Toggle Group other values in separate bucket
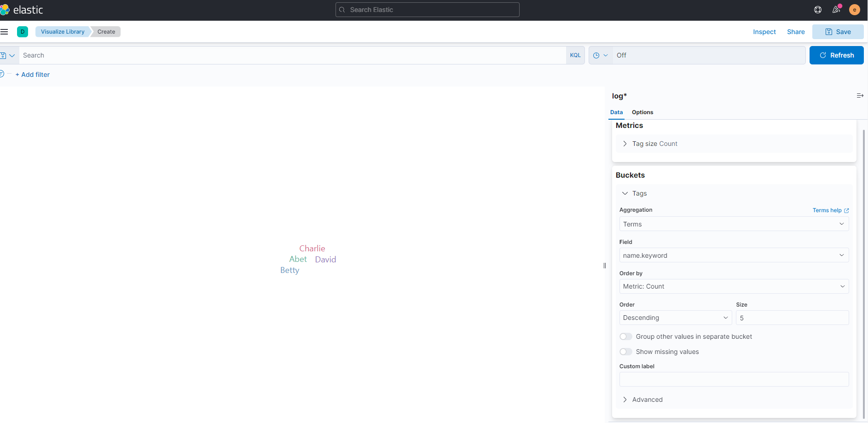Screen dimensions: 868x423 point(626,336)
